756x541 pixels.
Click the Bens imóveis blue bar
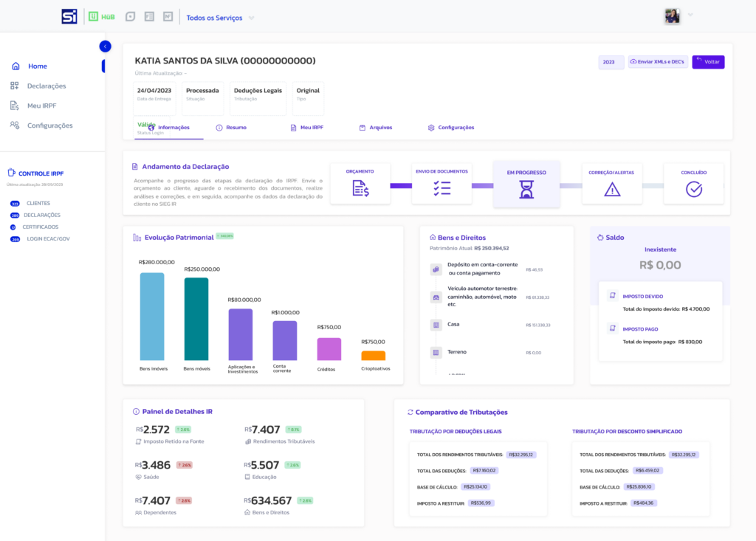click(x=152, y=317)
